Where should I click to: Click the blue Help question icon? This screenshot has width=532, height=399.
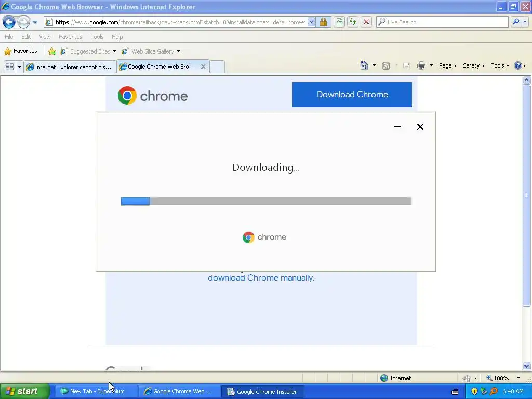point(518,65)
